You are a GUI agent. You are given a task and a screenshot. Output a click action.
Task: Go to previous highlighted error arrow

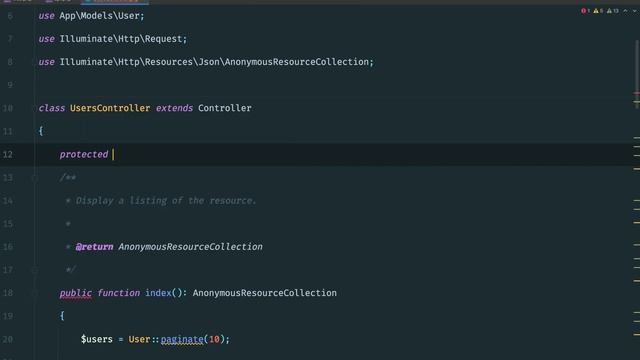[x=625, y=11]
